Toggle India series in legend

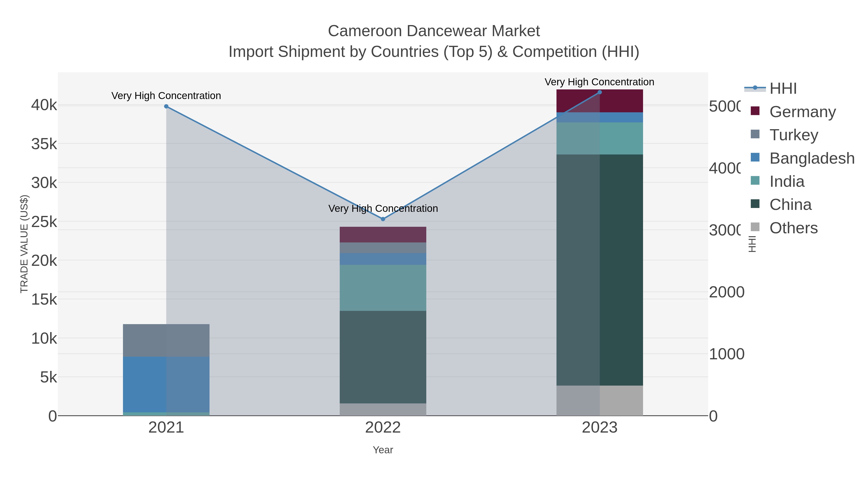pos(777,181)
